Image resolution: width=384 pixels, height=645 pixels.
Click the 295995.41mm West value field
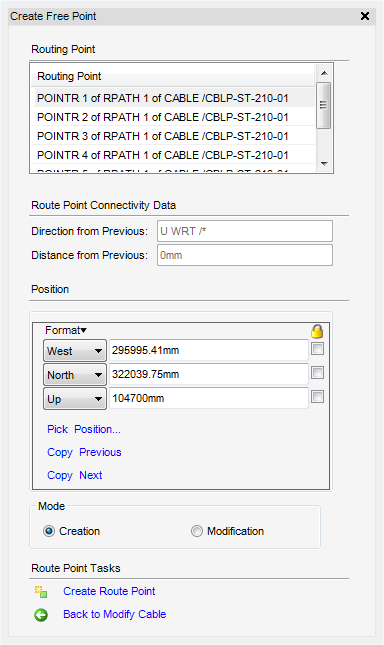pyautogui.click(x=209, y=350)
